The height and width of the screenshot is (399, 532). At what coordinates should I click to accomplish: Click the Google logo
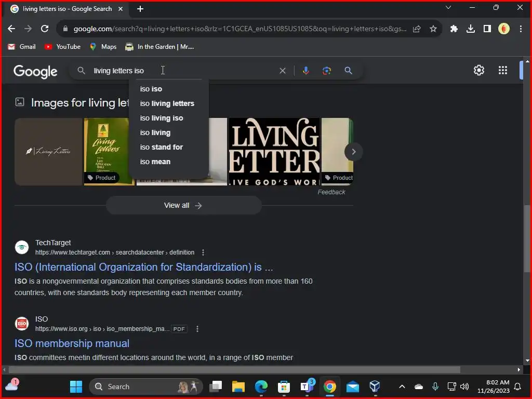(35, 72)
